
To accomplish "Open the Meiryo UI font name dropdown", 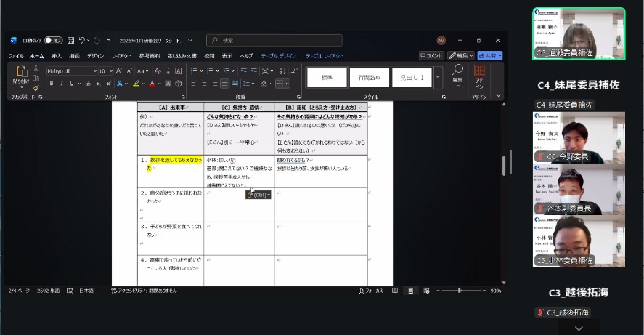I will pyautogui.click(x=94, y=71).
